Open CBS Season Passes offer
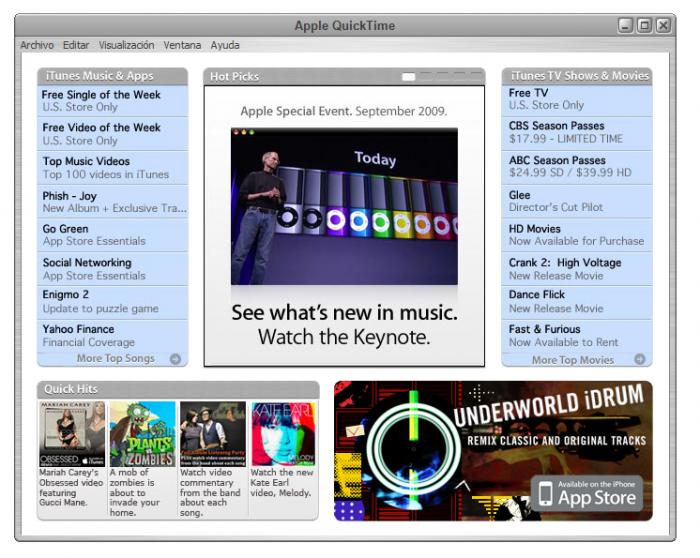700x558 pixels. click(x=577, y=133)
